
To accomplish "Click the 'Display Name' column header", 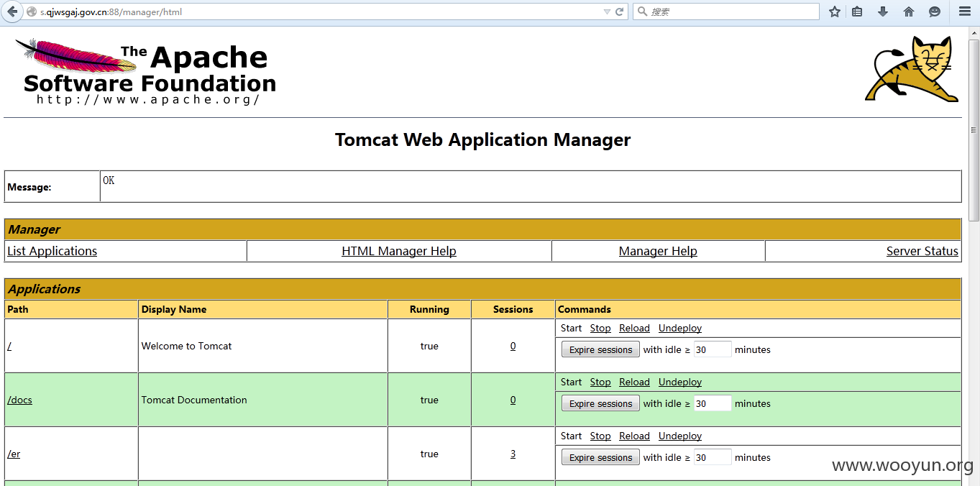I will tap(174, 309).
